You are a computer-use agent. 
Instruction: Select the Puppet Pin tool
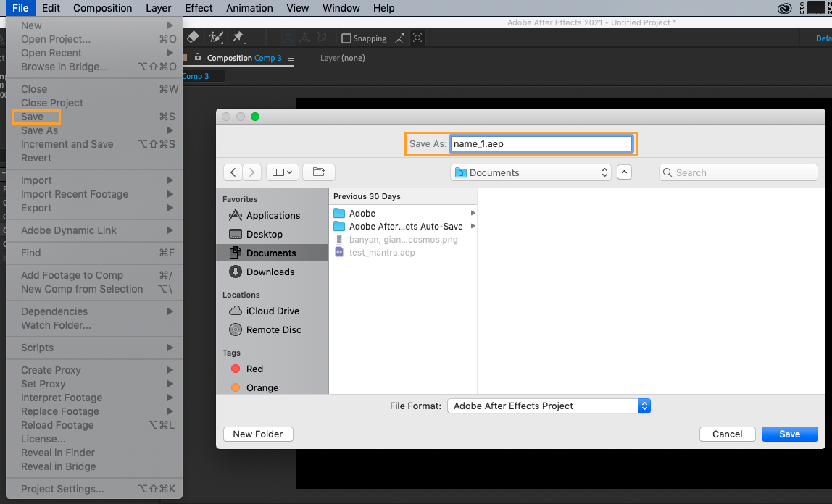[x=238, y=37]
